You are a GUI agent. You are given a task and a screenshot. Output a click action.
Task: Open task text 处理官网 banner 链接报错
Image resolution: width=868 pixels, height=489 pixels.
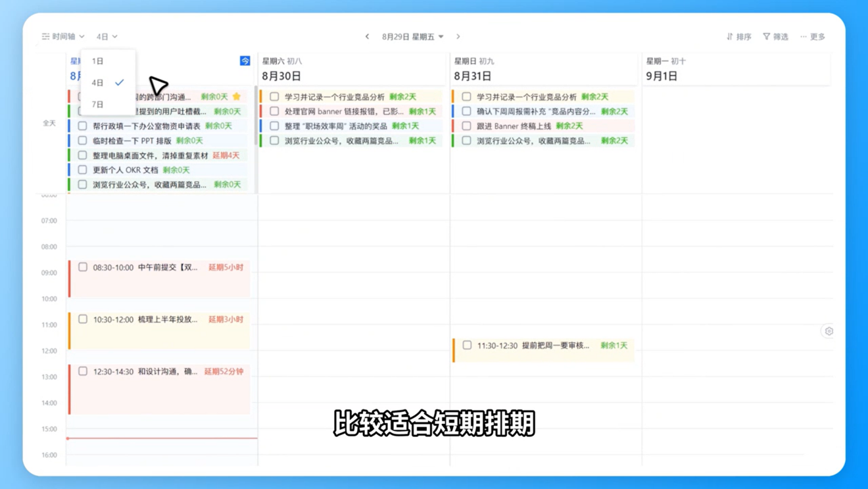point(344,111)
